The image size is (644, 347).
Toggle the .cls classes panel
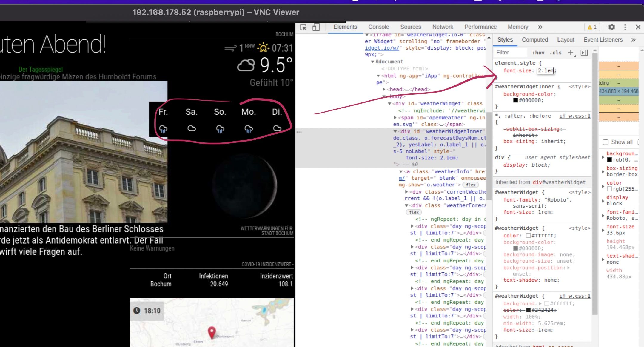pyautogui.click(x=556, y=53)
